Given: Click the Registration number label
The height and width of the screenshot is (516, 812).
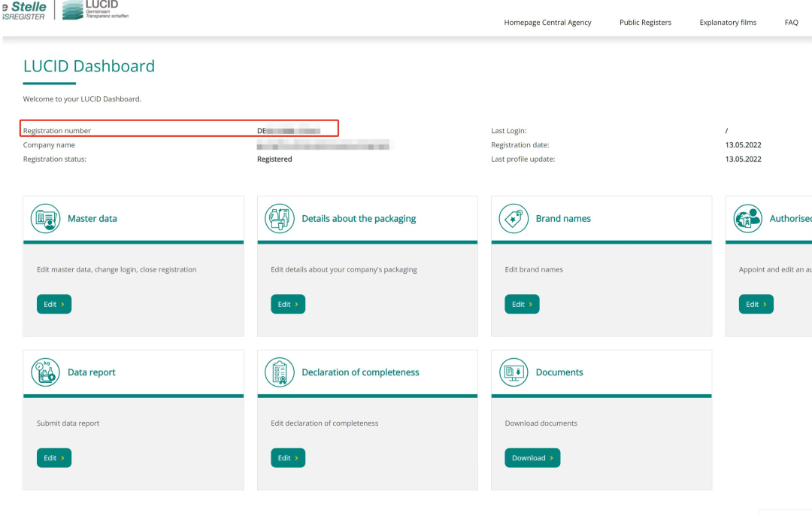Looking at the screenshot, I should click(x=57, y=131).
